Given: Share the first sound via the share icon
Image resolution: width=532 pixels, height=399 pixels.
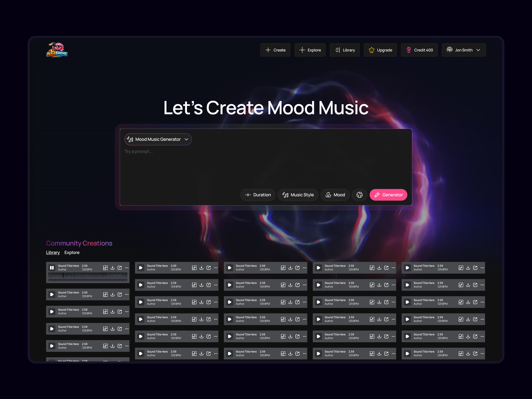Looking at the screenshot, I should (x=120, y=268).
